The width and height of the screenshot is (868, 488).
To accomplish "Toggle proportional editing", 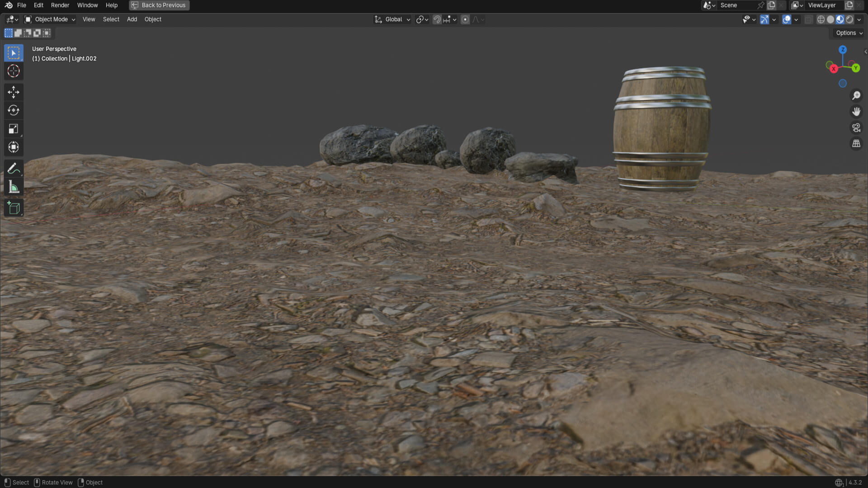I will tap(465, 19).
